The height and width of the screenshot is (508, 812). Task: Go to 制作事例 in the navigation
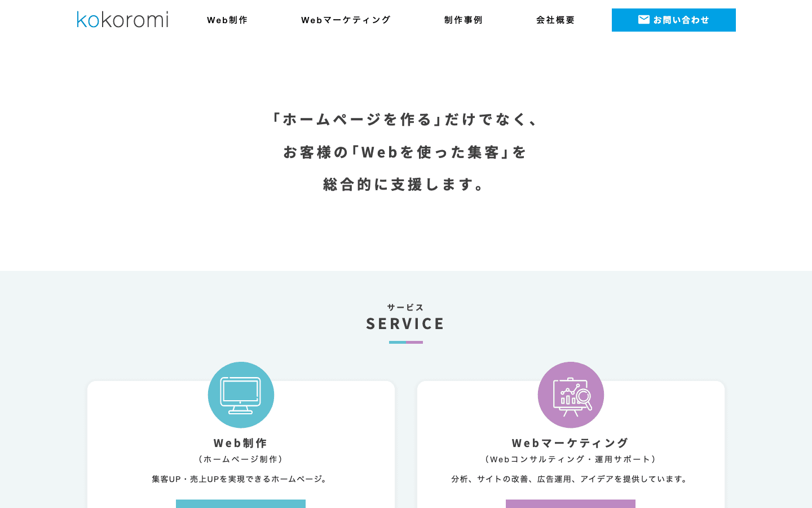464,20
